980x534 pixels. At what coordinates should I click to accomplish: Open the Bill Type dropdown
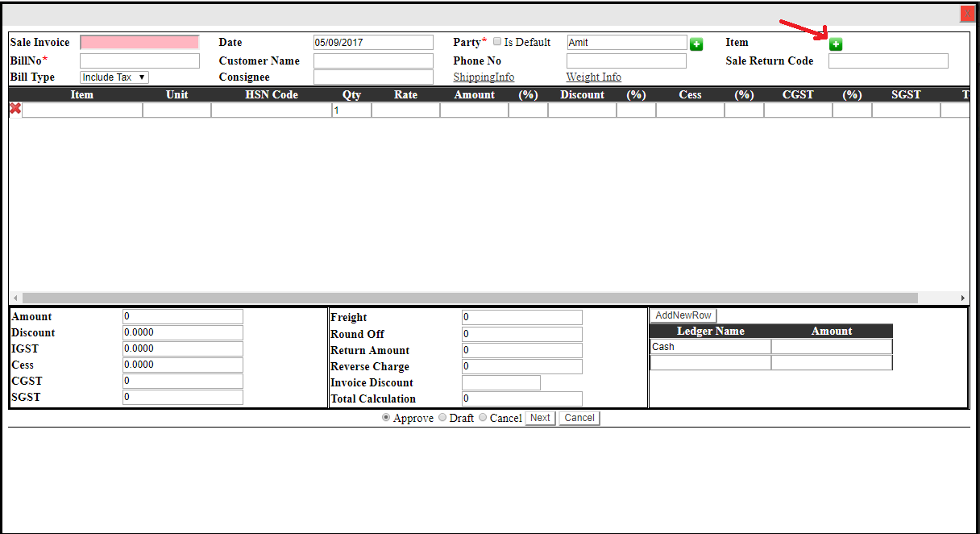click(x=114, y=77)
